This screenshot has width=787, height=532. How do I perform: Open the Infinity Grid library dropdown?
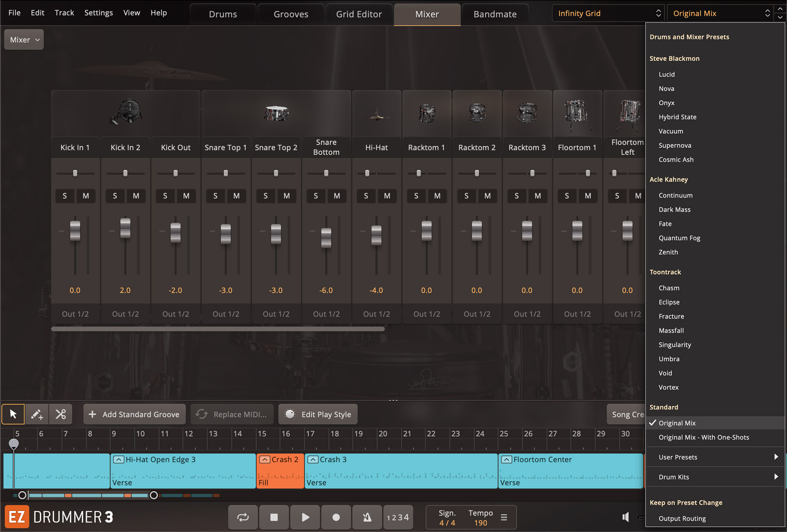[608, 14]
